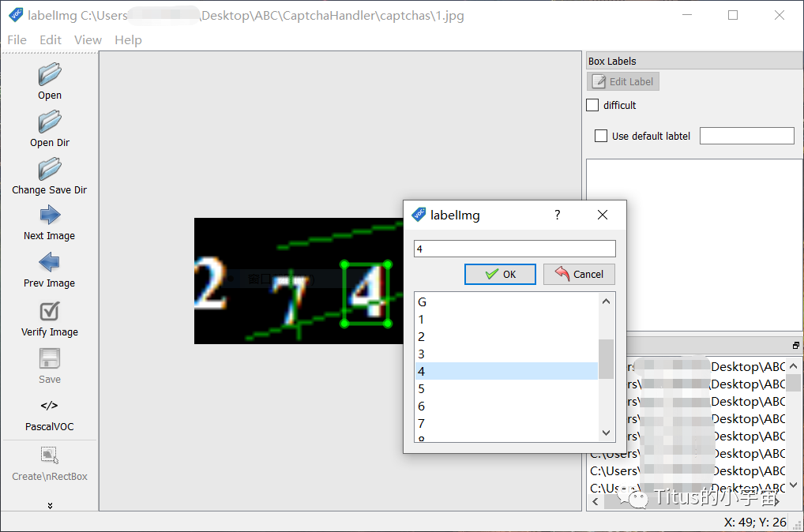The width and height of the screenshot is (804, 532).
Task: Select label 5 in the list
Action: 506,388
